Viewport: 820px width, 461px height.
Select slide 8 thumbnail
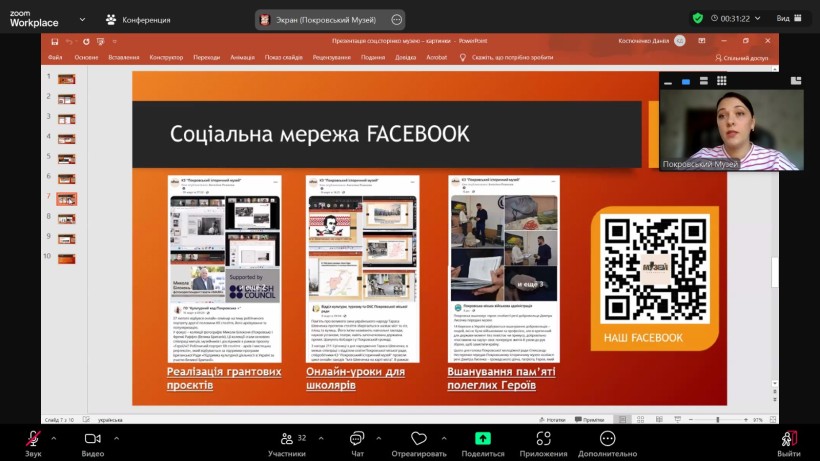click(x=66, y=219)
